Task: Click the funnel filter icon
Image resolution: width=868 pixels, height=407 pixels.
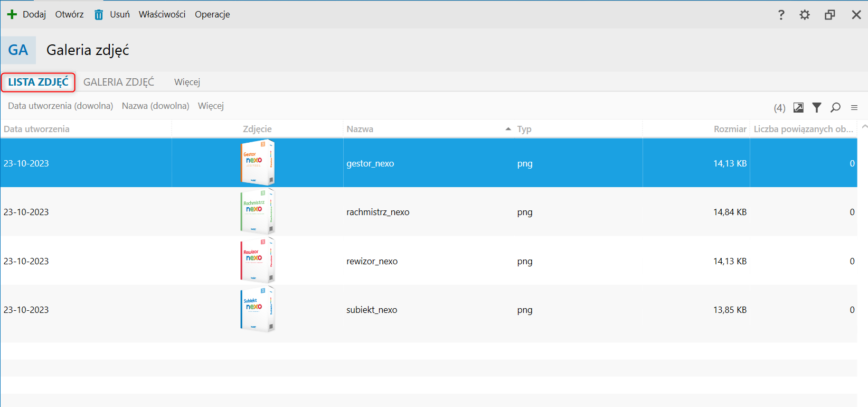Action: 817,108
